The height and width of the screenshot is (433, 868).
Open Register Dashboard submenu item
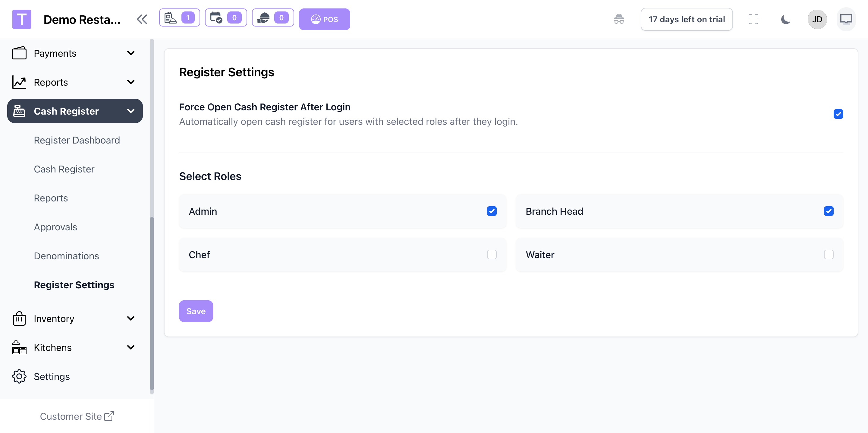click(x=77, y=140)
